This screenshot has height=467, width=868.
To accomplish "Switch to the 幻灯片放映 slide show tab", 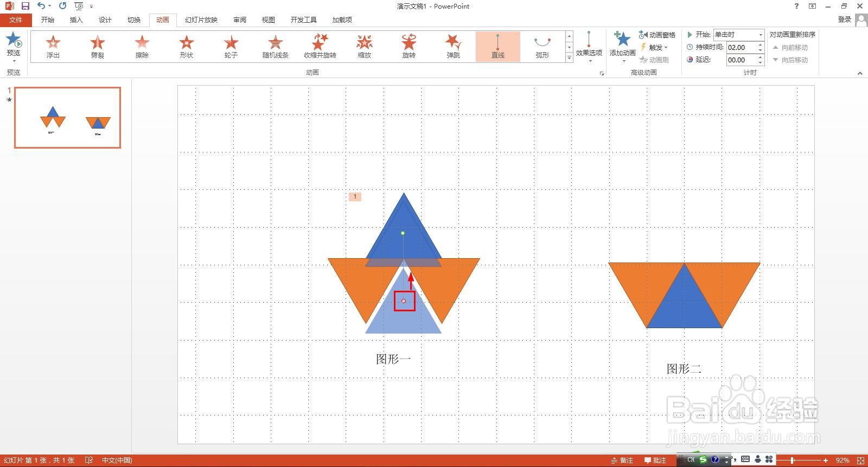I will point(201,20).
